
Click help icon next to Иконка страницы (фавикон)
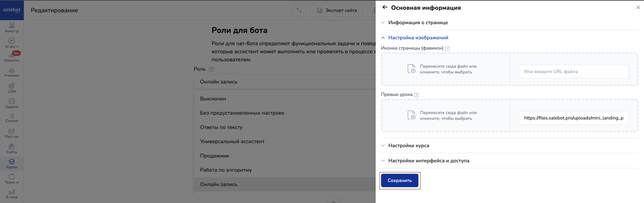click(x=447, y=49)
